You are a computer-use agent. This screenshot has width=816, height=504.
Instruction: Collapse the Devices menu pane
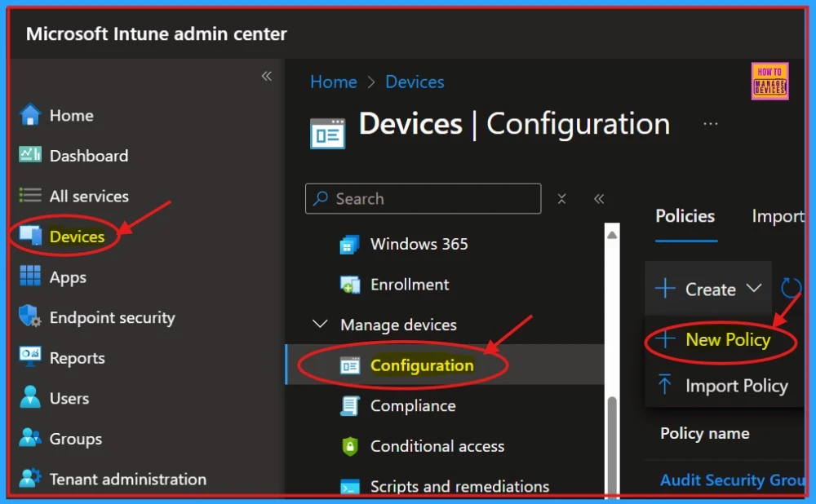coord(599,199)
